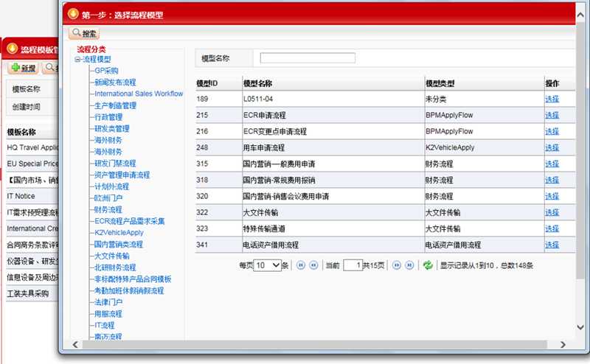Select the 法律门户 tree item
Screen dimensions: 590x364
pos(108,302)
